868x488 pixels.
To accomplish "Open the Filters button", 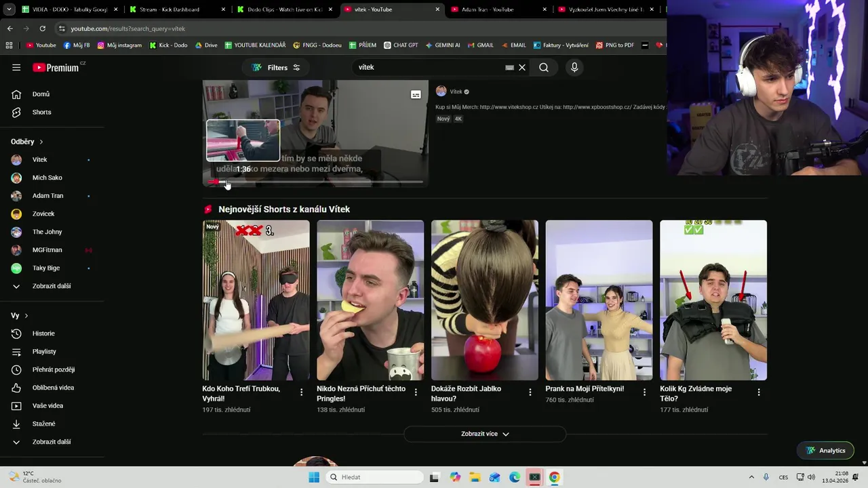I will [x=276, y=67].
